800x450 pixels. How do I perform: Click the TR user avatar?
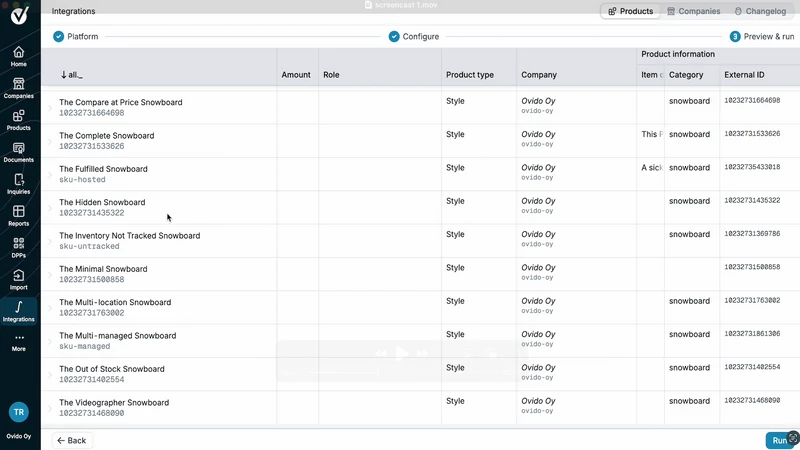pyautogui.click(x=19, y=412)
